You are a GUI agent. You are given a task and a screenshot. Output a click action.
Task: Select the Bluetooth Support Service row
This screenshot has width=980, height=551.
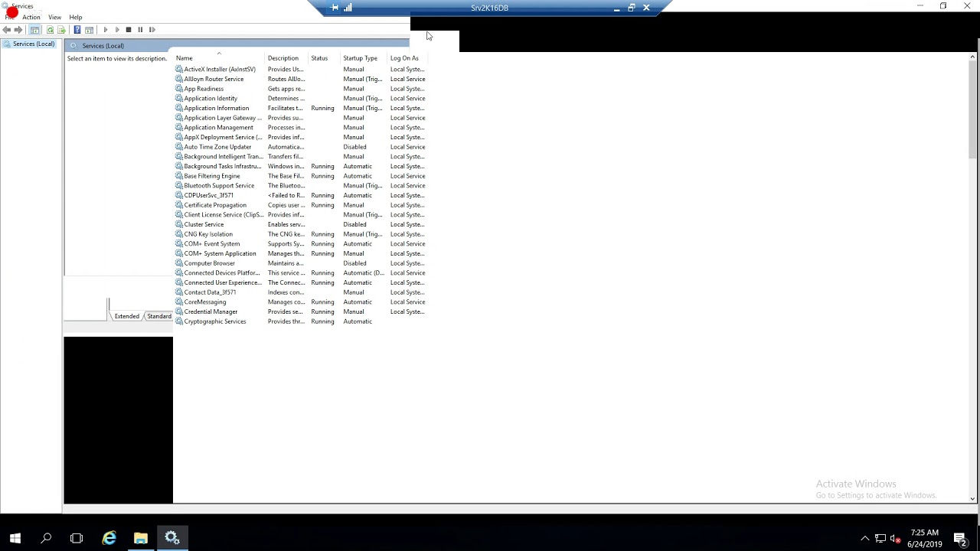click(x=300, y=186)
